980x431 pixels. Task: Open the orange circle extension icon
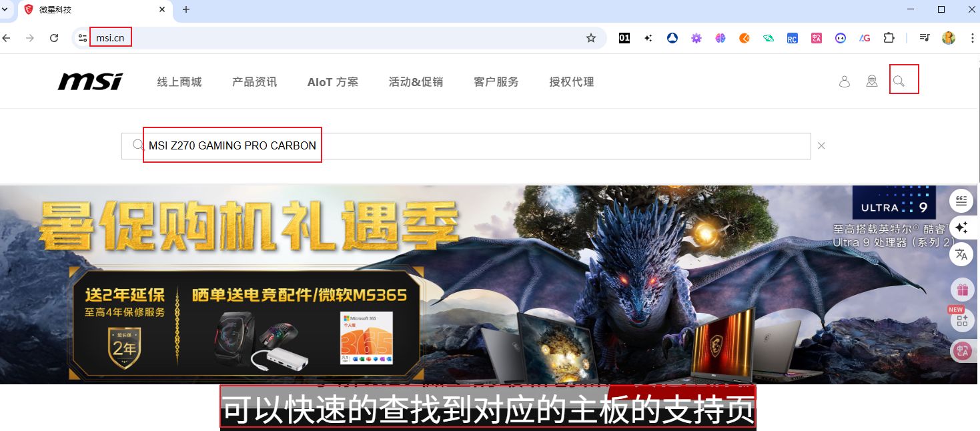click(x=745, y=38)
